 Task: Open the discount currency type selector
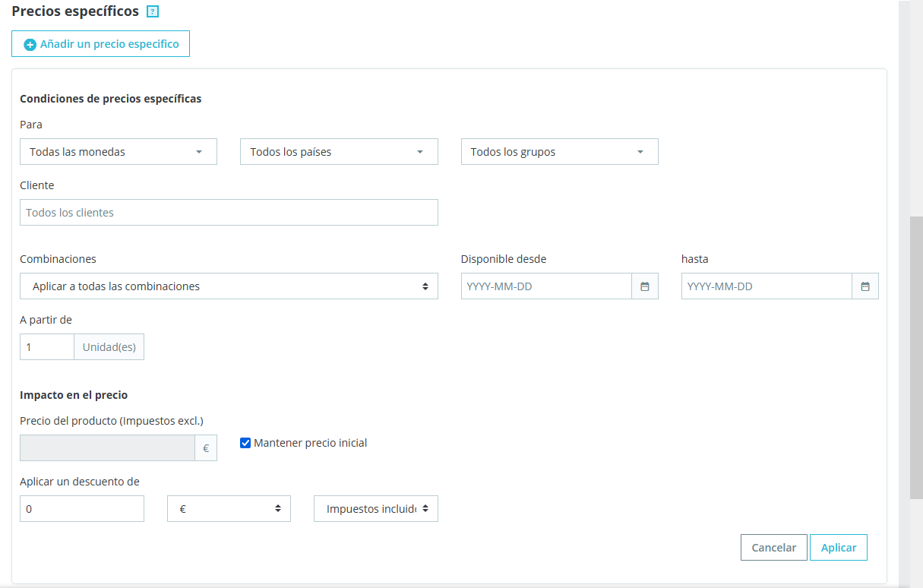click(x=229, y=509)
